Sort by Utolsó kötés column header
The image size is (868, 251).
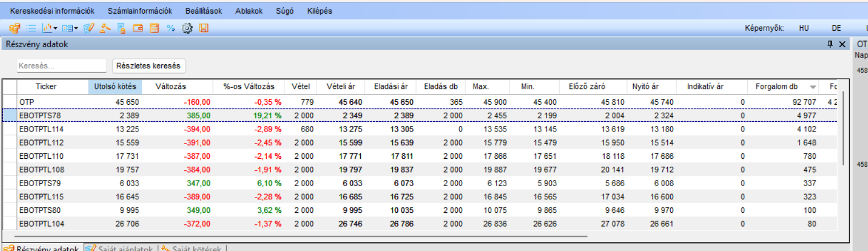115,87
